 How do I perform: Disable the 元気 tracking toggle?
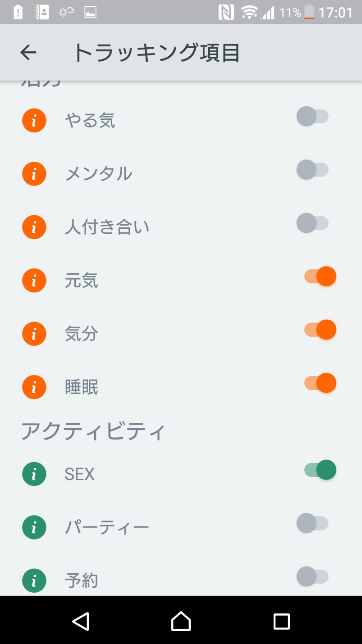coord(320,276)
